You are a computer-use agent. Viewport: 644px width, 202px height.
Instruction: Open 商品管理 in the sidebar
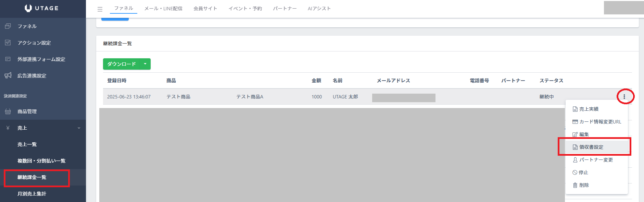pyautogui.click(x=43, y=111)
